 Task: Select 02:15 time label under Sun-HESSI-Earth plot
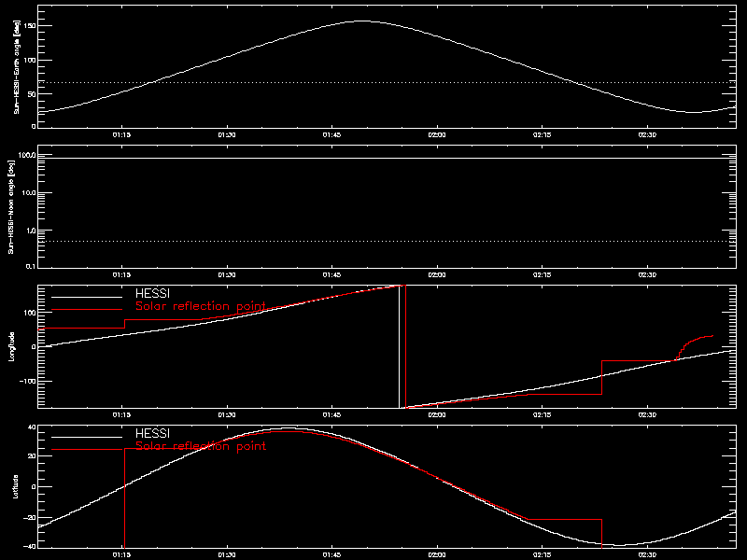543,135
